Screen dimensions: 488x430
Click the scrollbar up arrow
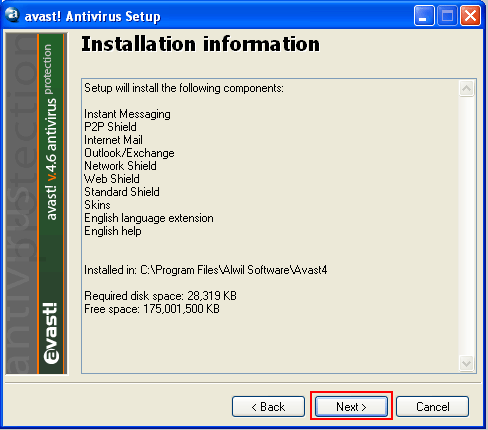(466, 88)
